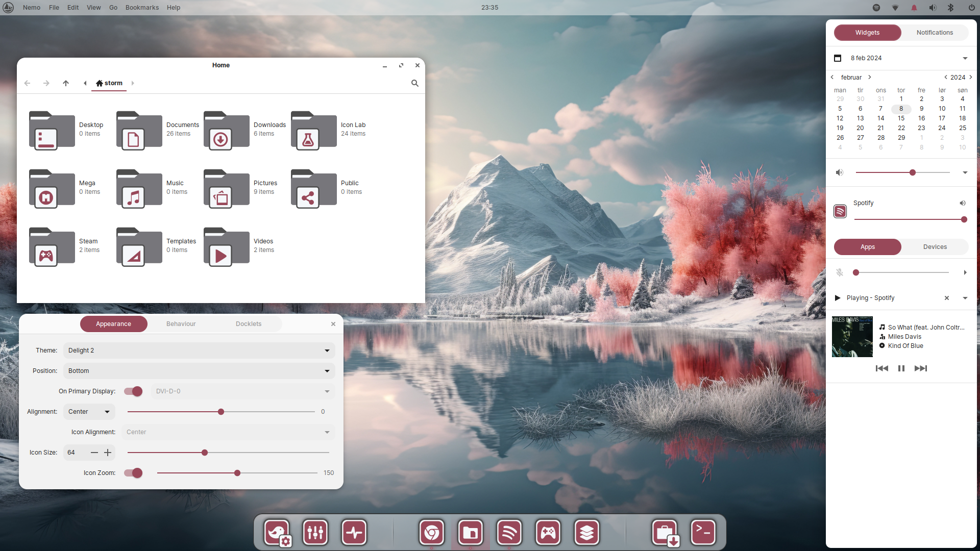Disable the Icon Zoom toggle
Image resolution: width=980 pixels, height=551 pixels.
(132, 473)
